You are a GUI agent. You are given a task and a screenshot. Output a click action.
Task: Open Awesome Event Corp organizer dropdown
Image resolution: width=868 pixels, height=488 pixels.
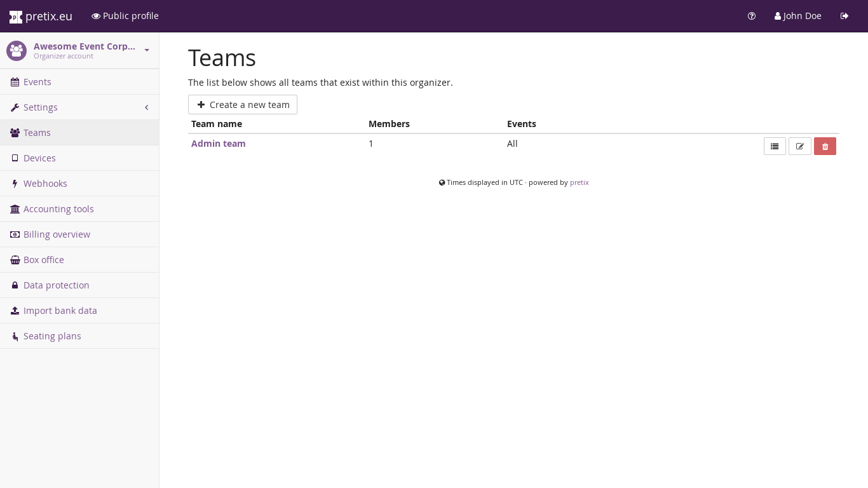point(147,50)
